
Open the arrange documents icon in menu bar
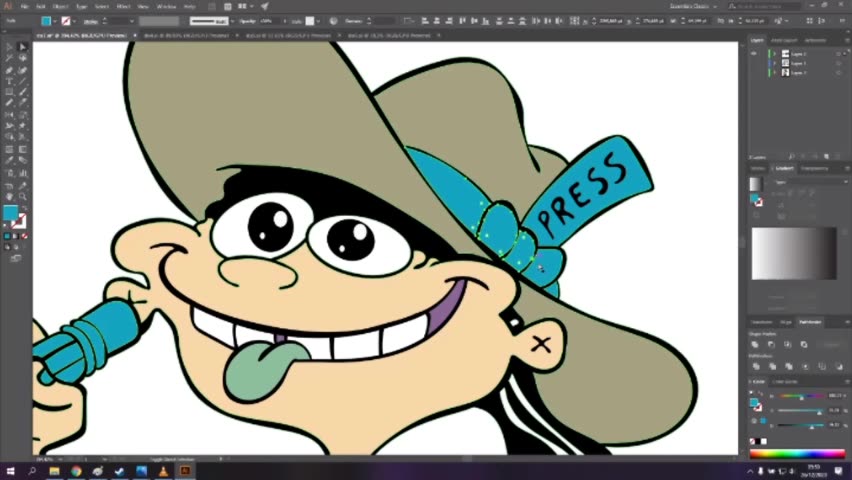pyautogui.click(x=245, y=7)
